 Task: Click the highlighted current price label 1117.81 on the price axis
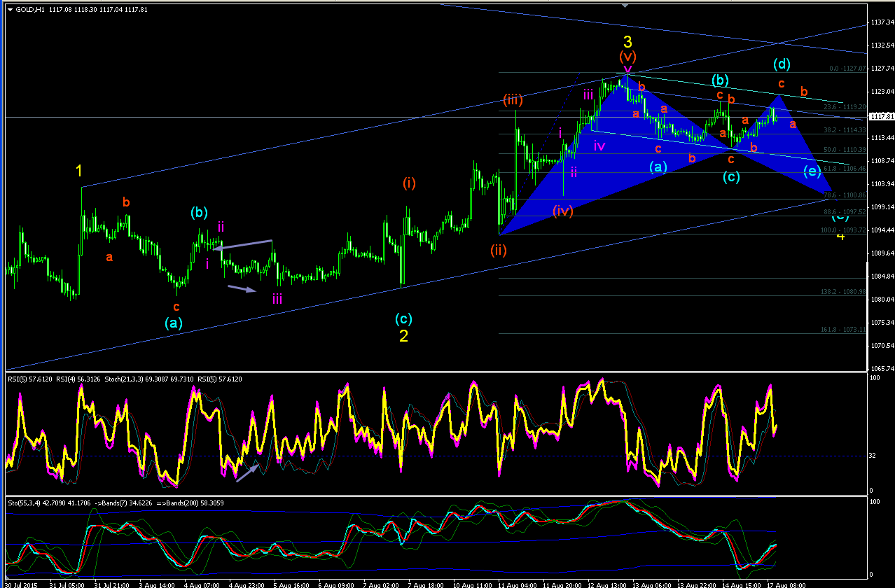[x=880, y=117]
